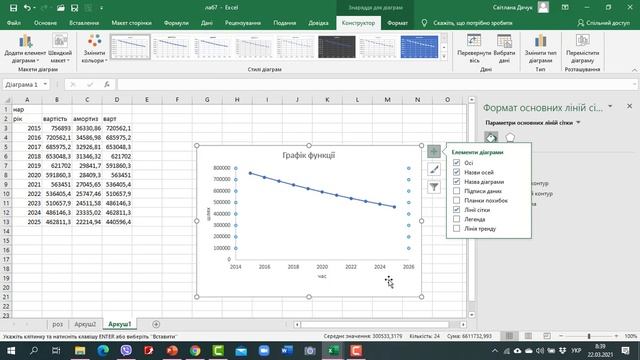Click the Save icon in title bar
Viewport: 640px width, 360px height.
tap(13, 8)
